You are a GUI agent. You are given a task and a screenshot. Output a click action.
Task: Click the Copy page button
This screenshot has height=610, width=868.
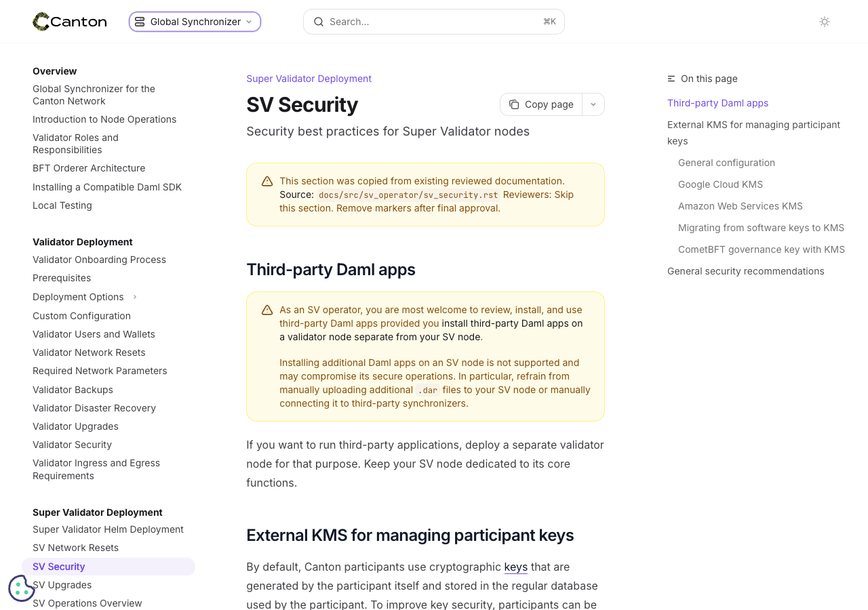coord(541,104)
